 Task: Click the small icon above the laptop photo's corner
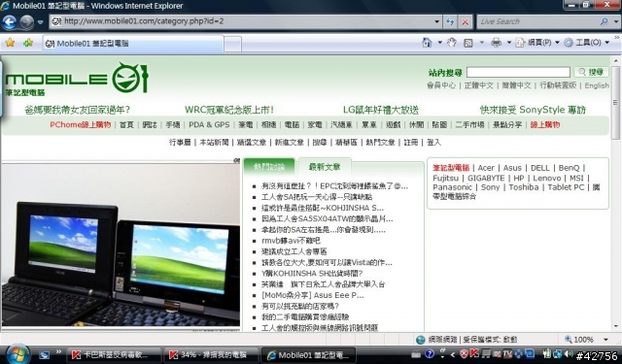click(236, 160)
